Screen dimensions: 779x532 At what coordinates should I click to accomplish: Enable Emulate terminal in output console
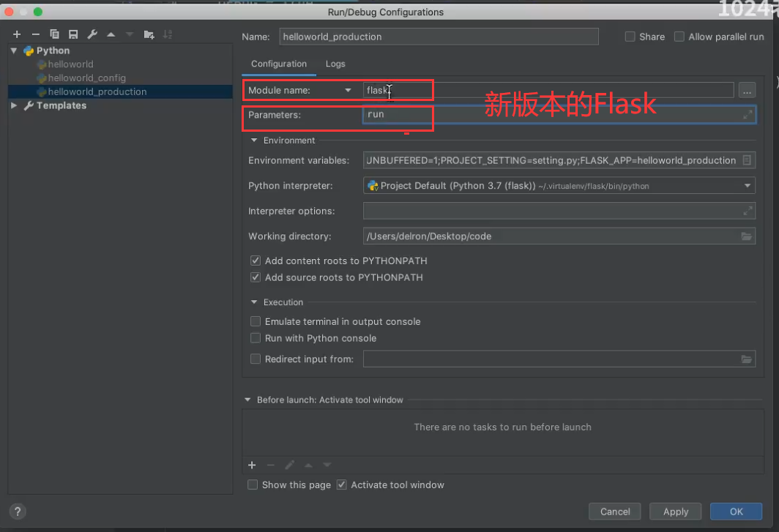tap(256, 322)
